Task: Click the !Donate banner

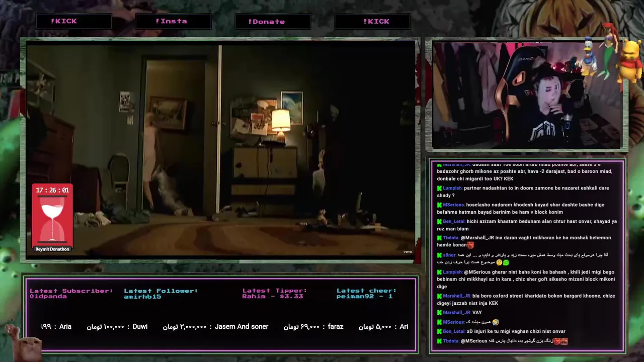Action: click(x=273, y=22)
